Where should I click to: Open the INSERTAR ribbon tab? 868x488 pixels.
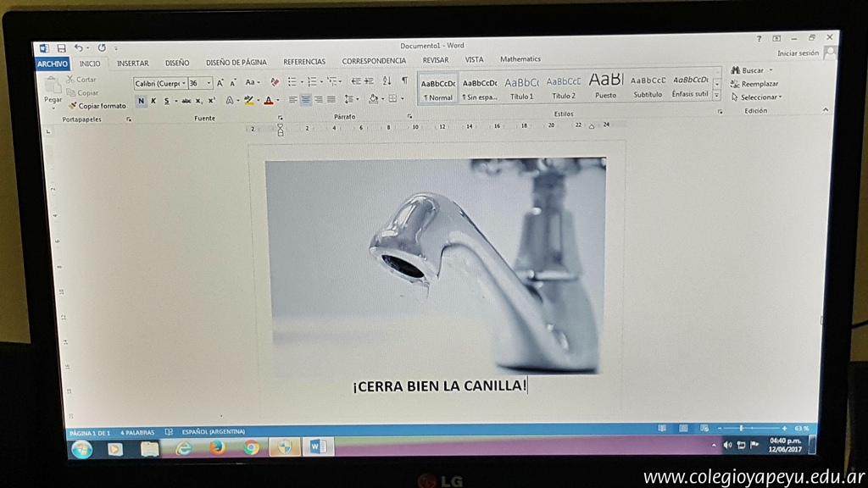pos(132,64)
